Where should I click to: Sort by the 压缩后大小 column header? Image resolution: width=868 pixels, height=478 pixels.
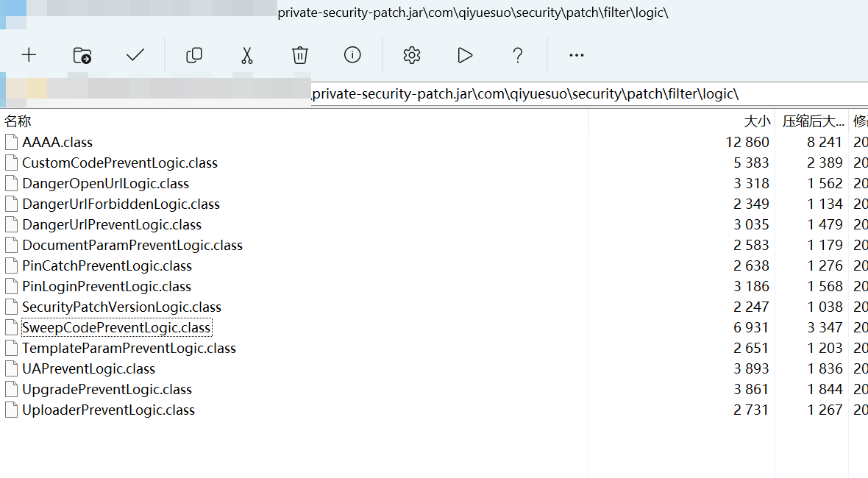[x=813, y=121]
